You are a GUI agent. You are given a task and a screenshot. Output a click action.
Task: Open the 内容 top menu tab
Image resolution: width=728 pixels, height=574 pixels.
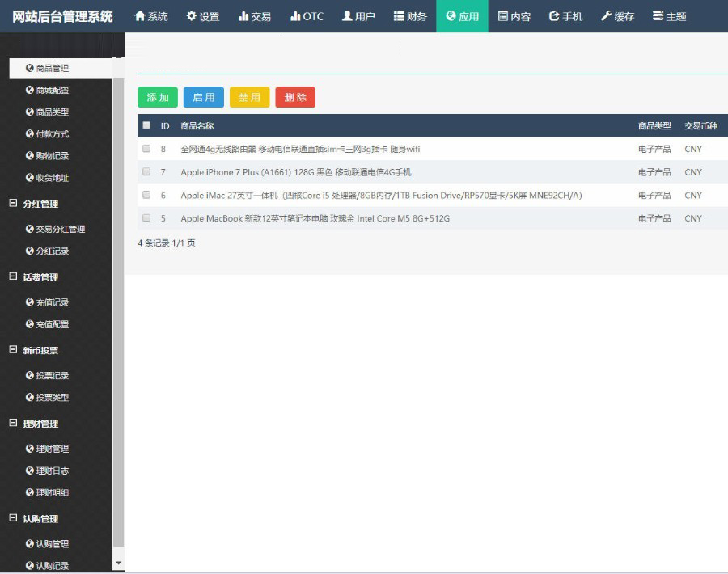pos(514,16)
